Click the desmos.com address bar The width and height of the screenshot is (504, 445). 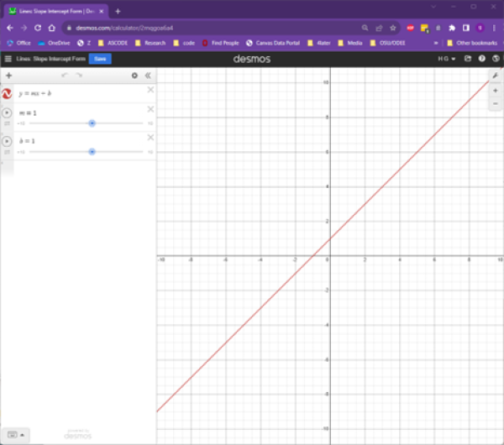(x=213, y=28)
